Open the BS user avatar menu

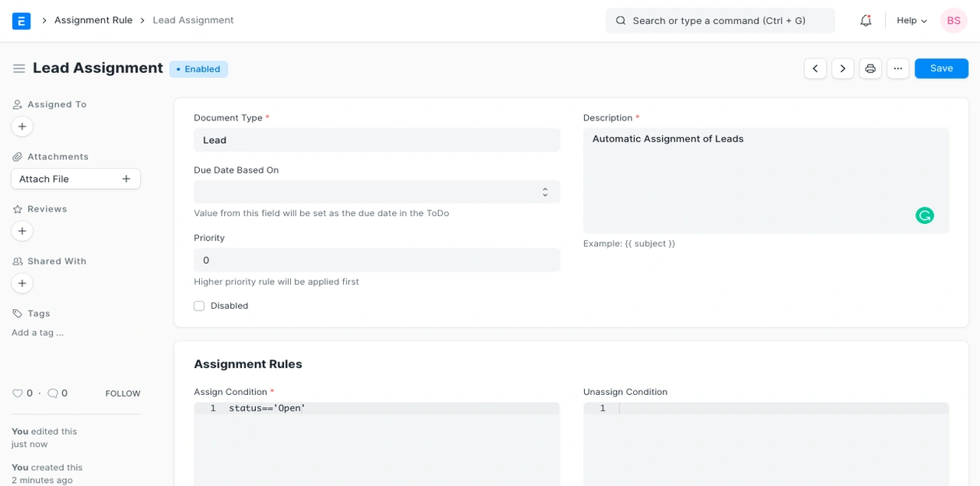[953, 21]
